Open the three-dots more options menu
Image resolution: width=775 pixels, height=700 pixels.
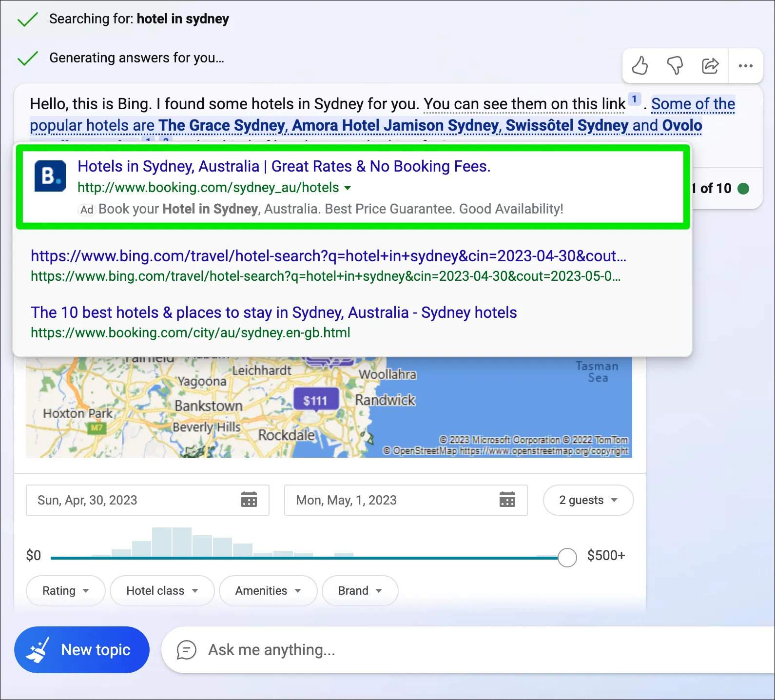click(x=745, y=66)
